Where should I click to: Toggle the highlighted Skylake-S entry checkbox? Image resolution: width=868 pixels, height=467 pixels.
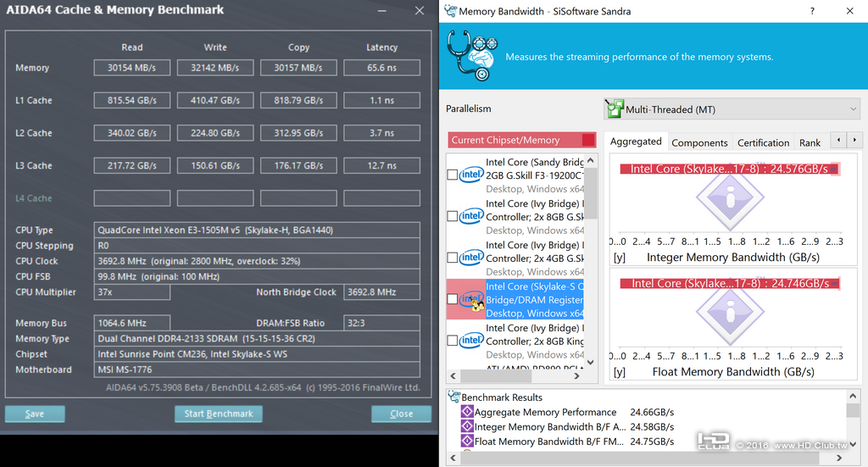point(453,299)
